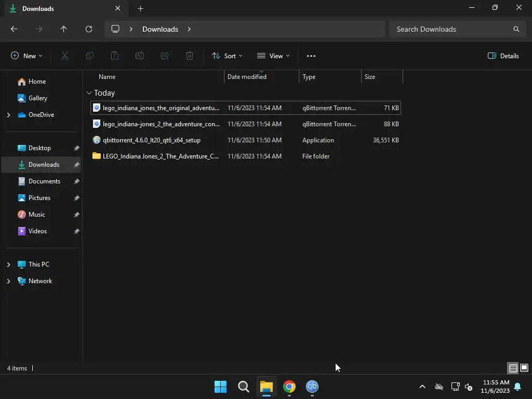This screenshot has width=532, height=399.
Task: Select the LEGO_Indiana Jones_2_The_Adventure_C... folder
Action: click(246, 156)
